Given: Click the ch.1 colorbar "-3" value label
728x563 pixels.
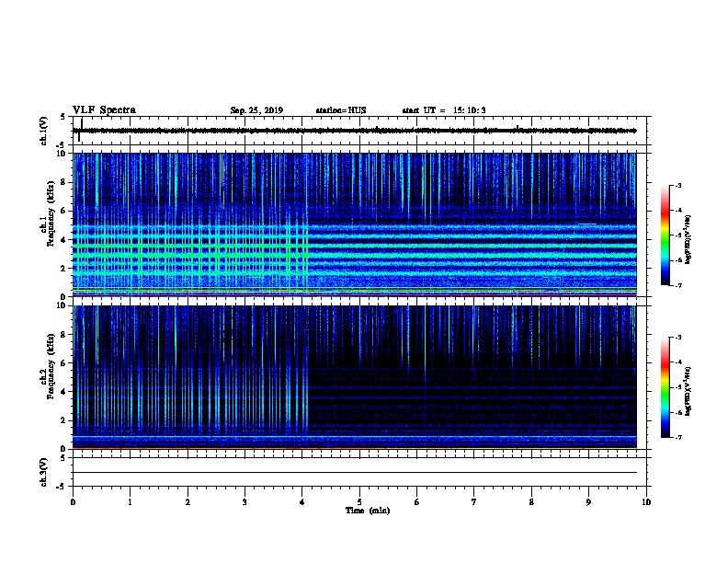Looking at the screenshot, I should [x=678, y=185].
